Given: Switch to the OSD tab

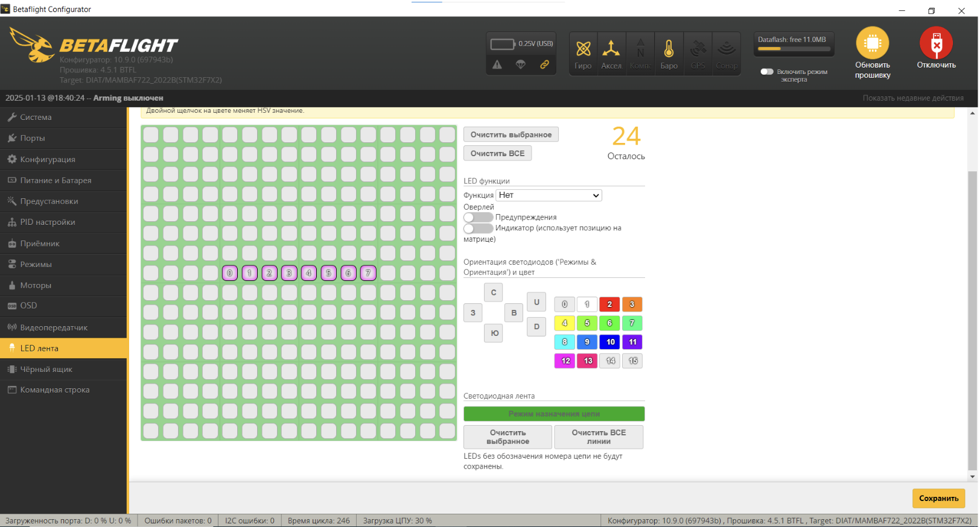Looking at the screenshot, I should (x=28, y=306).
